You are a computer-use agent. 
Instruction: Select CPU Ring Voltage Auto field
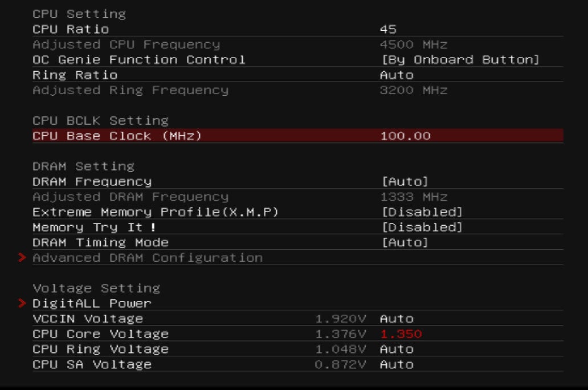397,349
